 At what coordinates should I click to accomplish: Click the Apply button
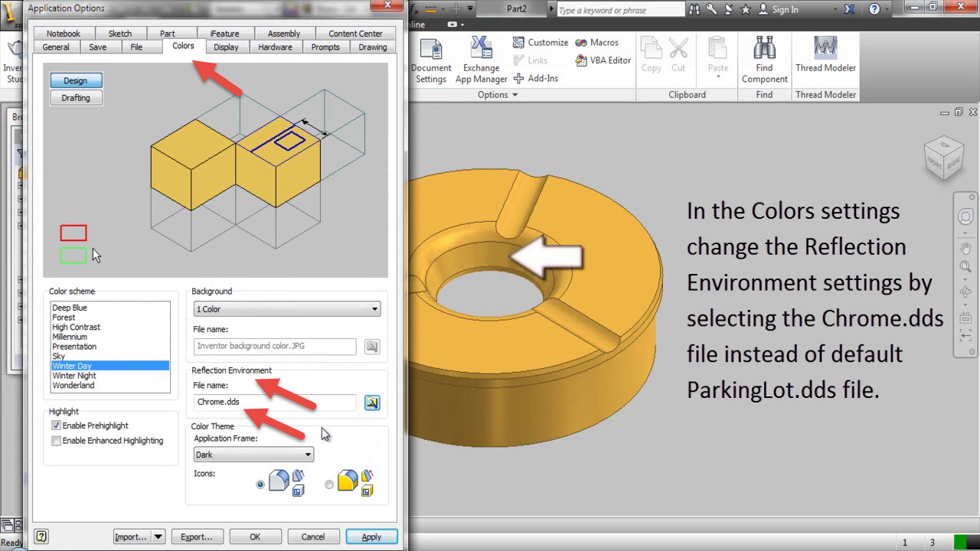371,536
